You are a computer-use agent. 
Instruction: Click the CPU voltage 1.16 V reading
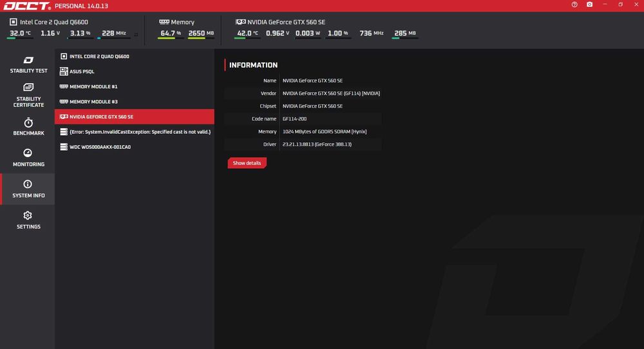click(50, 33)
